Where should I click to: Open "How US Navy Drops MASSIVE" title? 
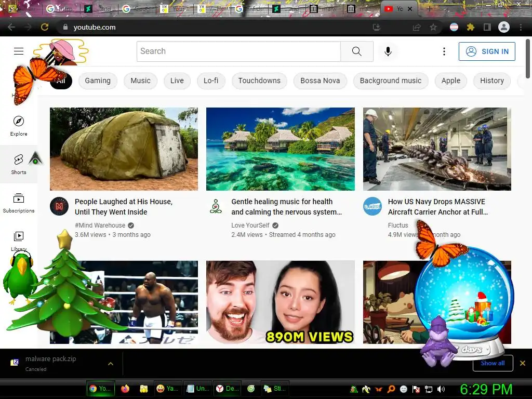tap(437, 207)
